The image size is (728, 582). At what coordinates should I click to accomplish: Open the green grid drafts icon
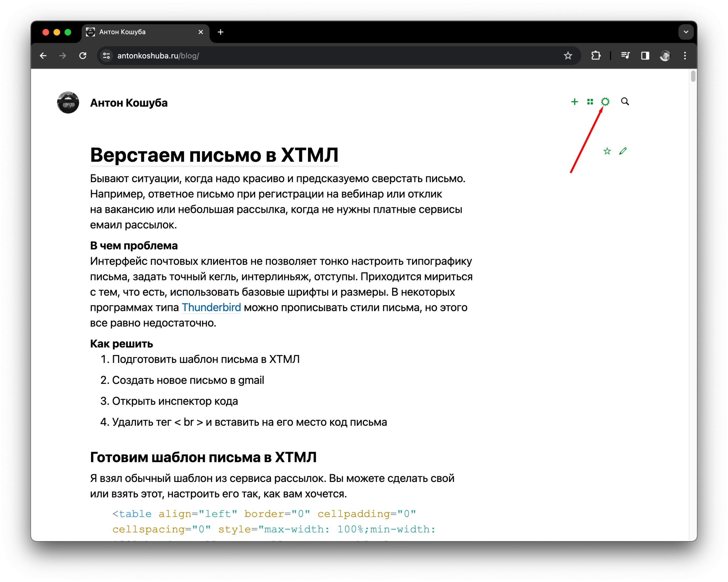590,101
